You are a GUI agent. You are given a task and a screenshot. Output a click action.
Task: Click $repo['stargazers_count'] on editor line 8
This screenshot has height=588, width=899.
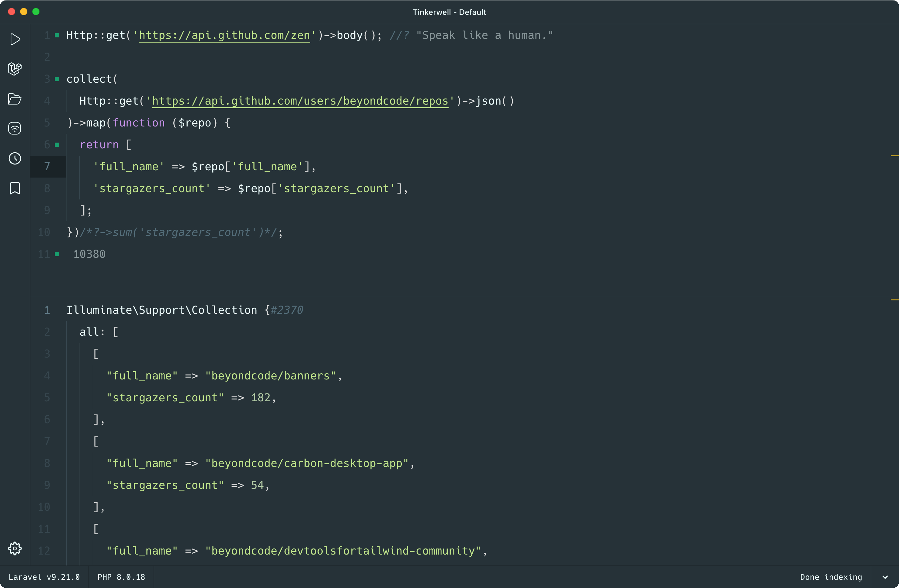click(x=320, y=189)
